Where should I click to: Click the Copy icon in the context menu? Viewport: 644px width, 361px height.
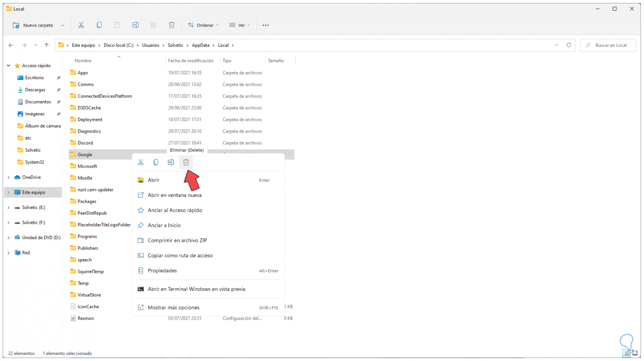click(156, 162)
